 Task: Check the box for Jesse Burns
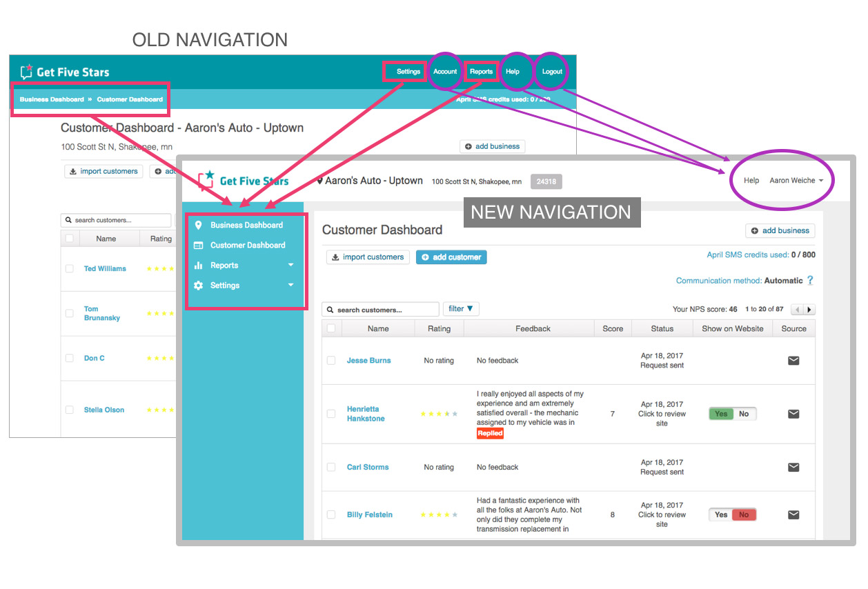click(x=331, y=360)
